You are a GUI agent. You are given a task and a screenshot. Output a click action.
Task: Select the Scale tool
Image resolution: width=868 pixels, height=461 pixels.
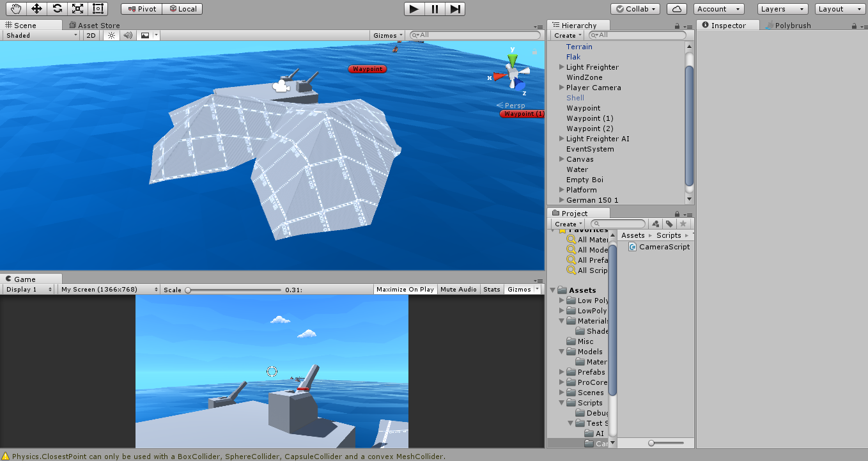[77, 8]
